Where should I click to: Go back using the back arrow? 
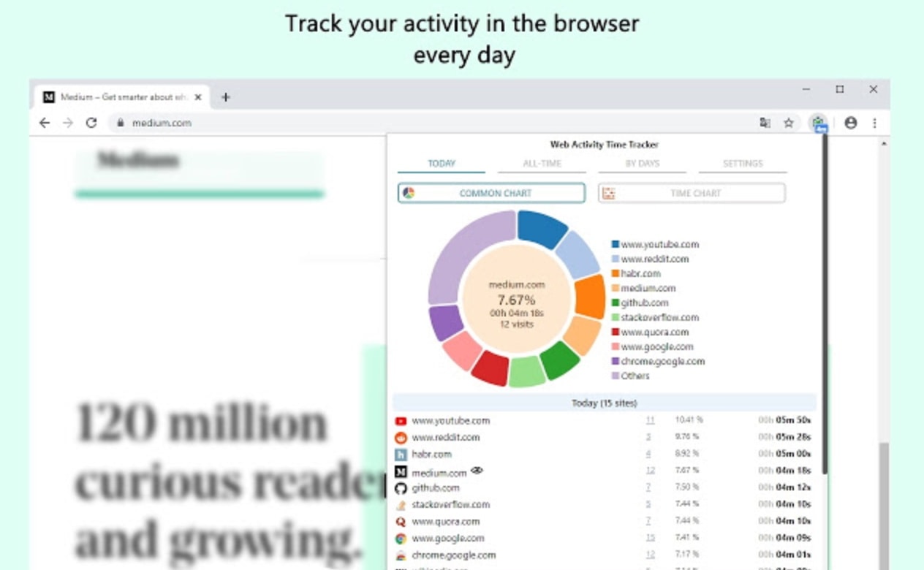[x=45, y=123]
